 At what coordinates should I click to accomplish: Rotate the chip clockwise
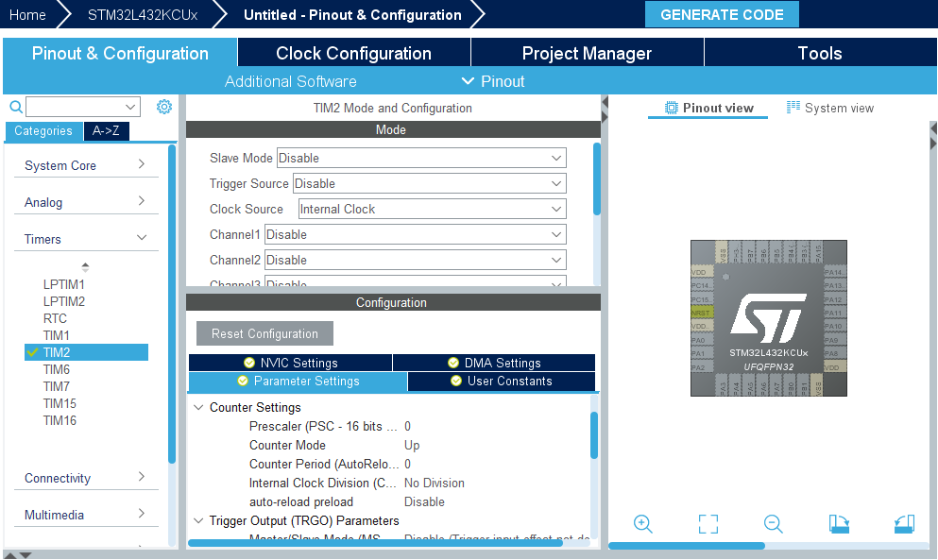pyautogui.click(x=839, y=524)
